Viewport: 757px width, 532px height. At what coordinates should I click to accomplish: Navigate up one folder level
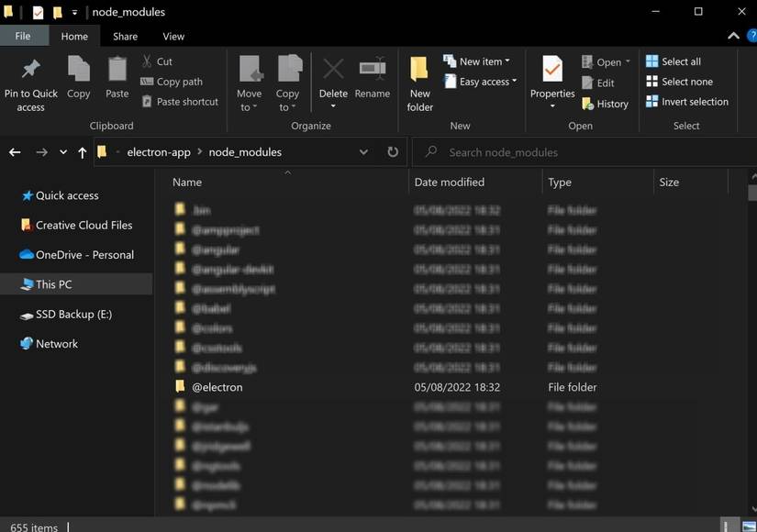(x=82, y=151)
